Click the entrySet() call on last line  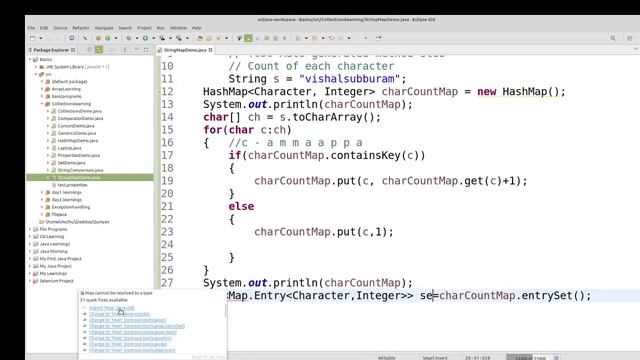553,296
